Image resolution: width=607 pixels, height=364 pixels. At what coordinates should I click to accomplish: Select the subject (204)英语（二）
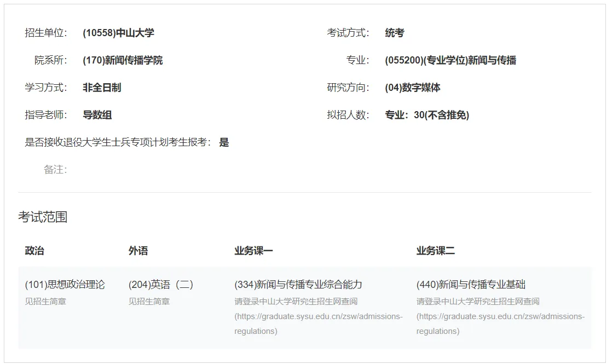[161, 285]
